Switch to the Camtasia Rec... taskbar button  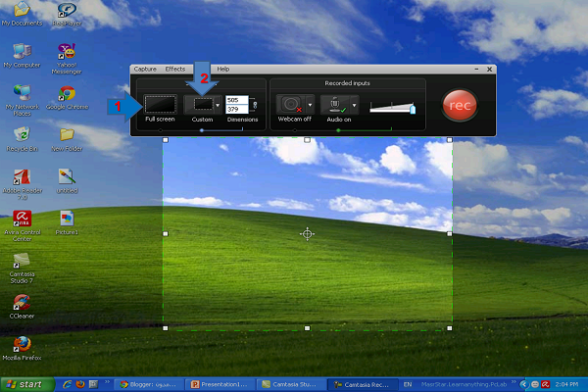[364, 384]
